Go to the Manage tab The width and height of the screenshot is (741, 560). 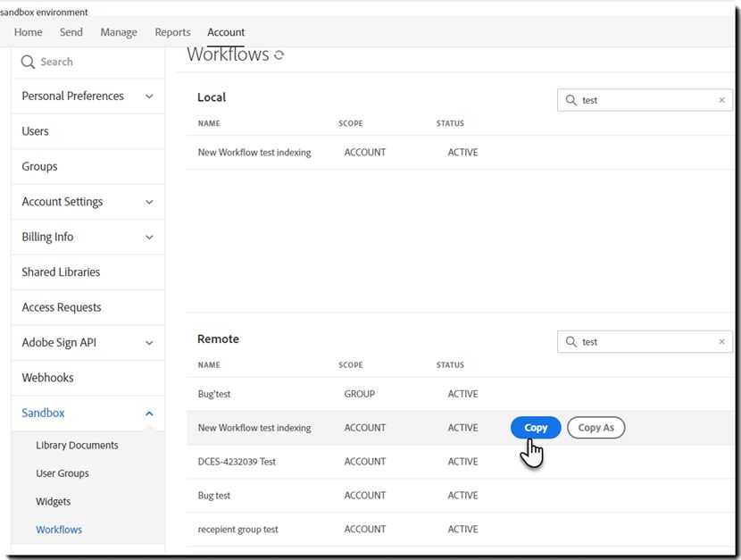click(119, 32)
